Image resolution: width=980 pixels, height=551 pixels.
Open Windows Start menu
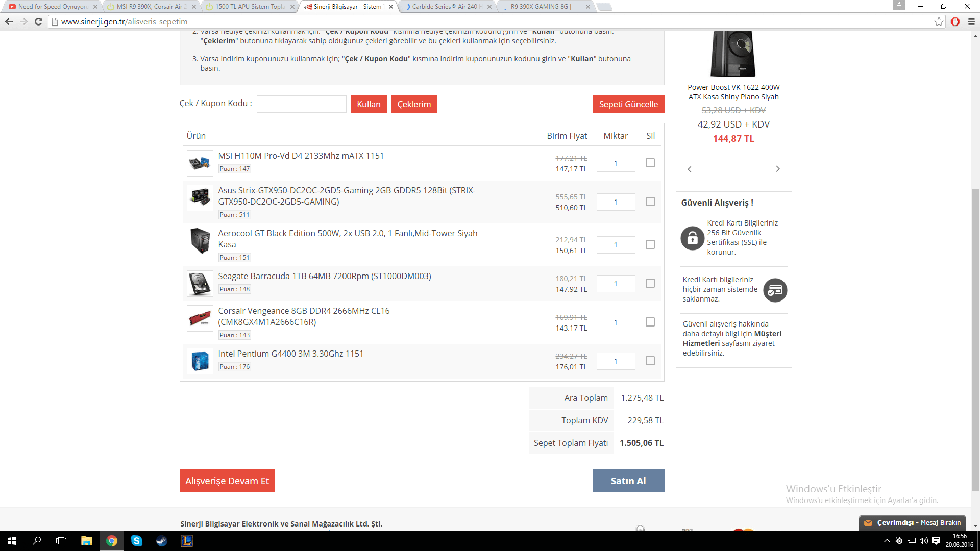tap(12, 541)
